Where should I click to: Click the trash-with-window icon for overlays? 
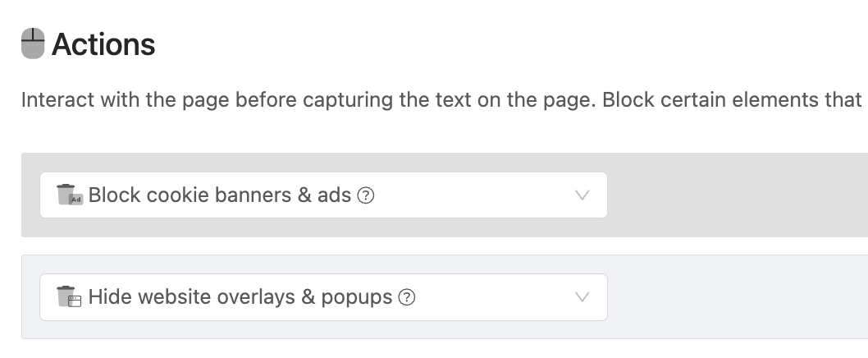coord(69,296)
